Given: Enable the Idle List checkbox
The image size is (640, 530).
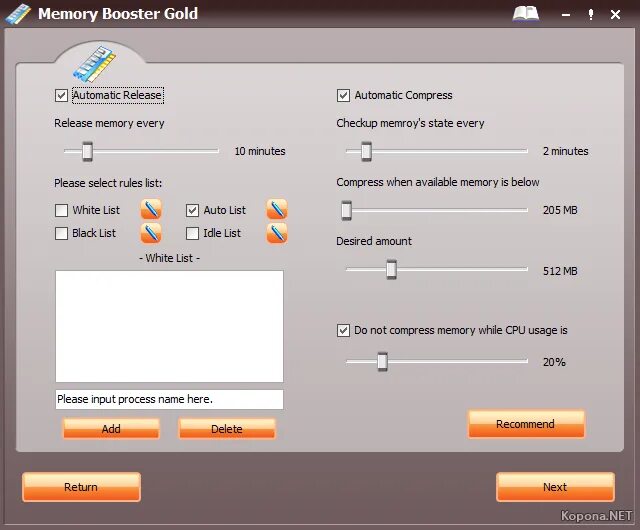Looking at the screenshot, I should coord(192,233).
